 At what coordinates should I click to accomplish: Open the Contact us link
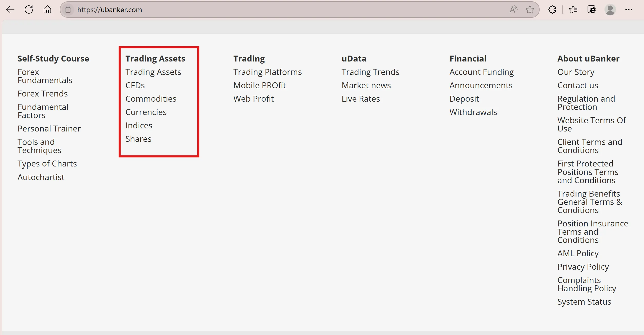click(578, 85)
